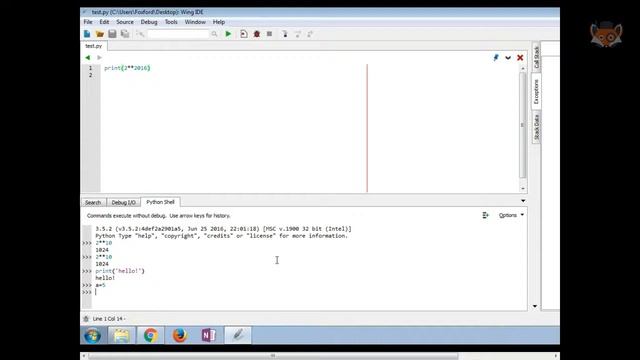The height and width of the screenshot is (360, 640).
Task: Expand the bottom panel tab menu arrow
Action: point(523,201)
